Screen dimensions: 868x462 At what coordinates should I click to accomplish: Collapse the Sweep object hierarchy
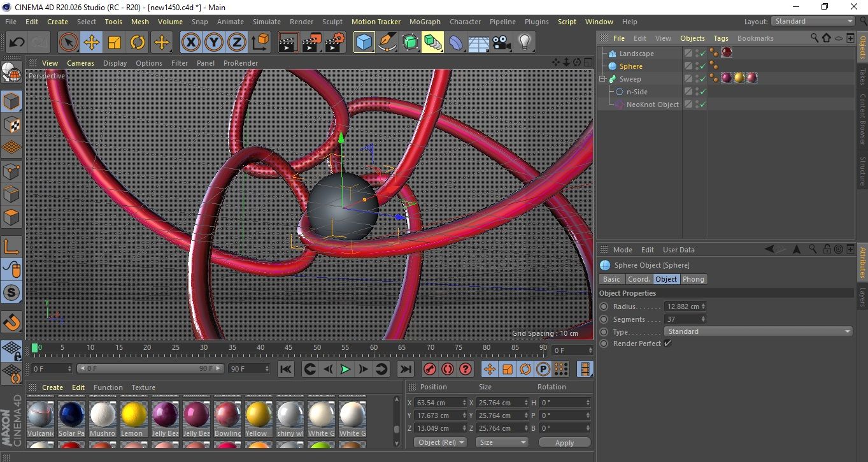coord(602,79)
